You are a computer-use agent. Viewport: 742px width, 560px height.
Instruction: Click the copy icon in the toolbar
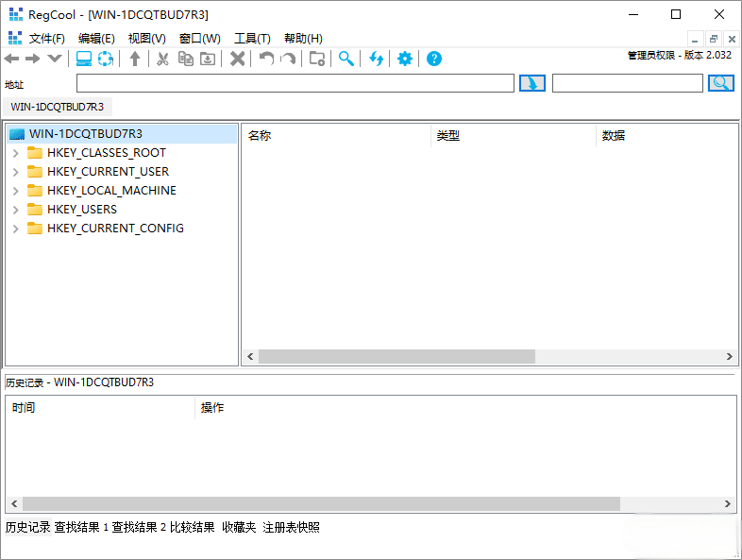(185, 59)
